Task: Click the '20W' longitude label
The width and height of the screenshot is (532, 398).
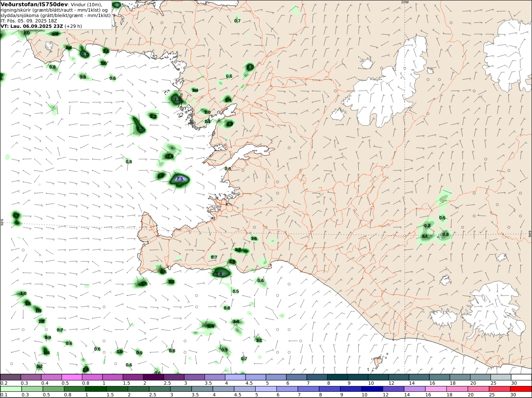Action: pyautogui.click(x=405, y=2)
